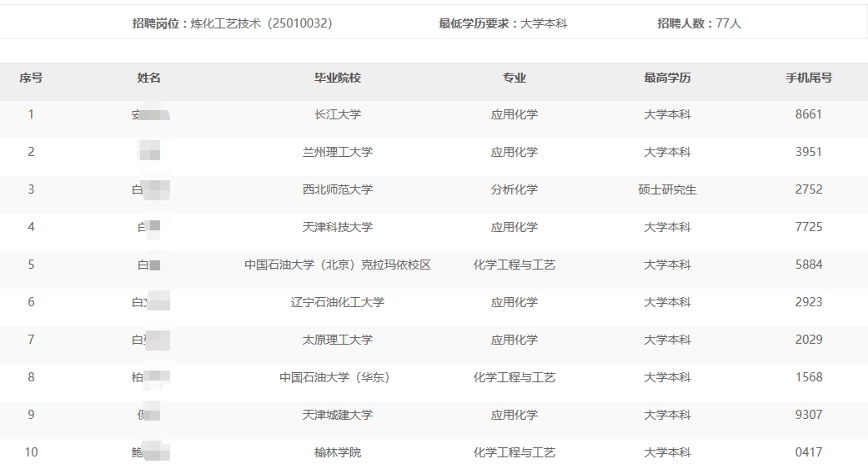This screenshot has height=464, width=868.
Task: Click the 专业 column header
Action: point(514,78)
